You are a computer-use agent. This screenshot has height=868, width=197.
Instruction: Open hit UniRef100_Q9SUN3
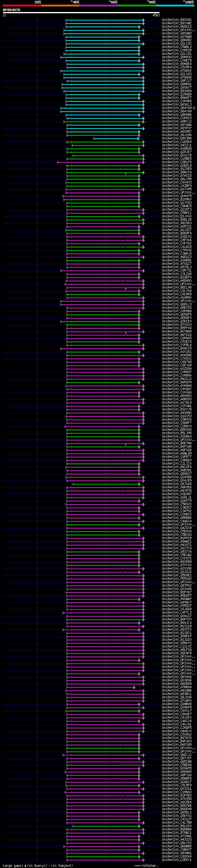[177, 33]
